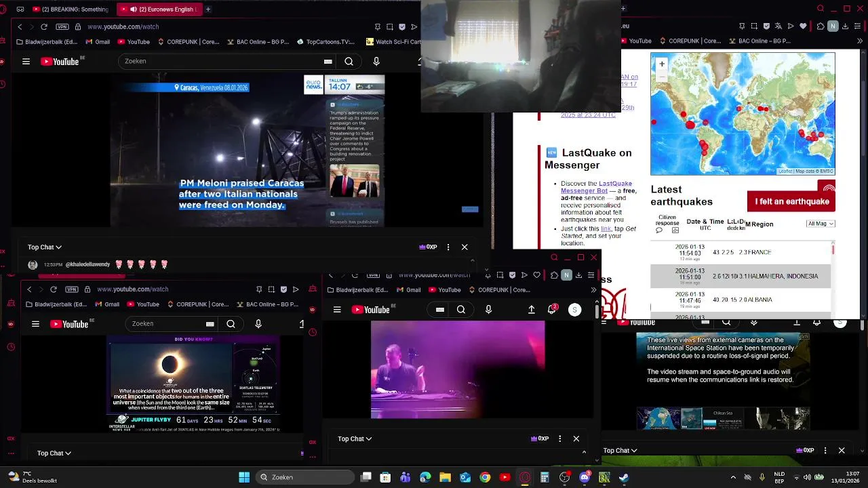The image size is (868, 488).
Task: Mute the Euronews English tab audio
Action: (134, 9)
